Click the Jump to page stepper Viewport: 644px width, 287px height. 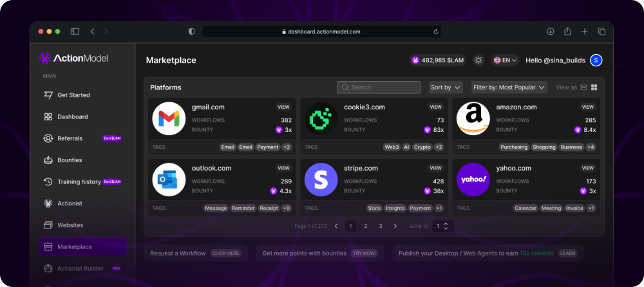click(x=443, y=227)
